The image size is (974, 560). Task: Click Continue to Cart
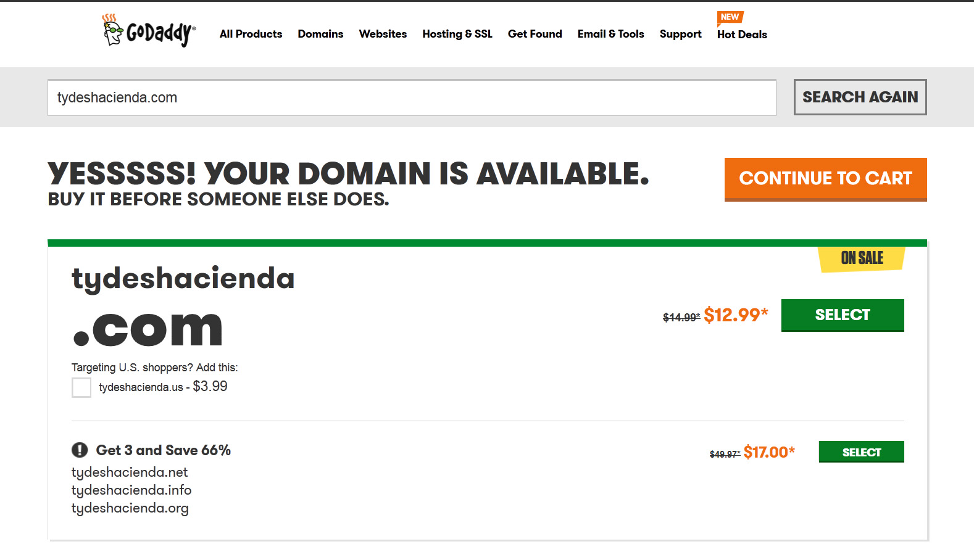825,179
